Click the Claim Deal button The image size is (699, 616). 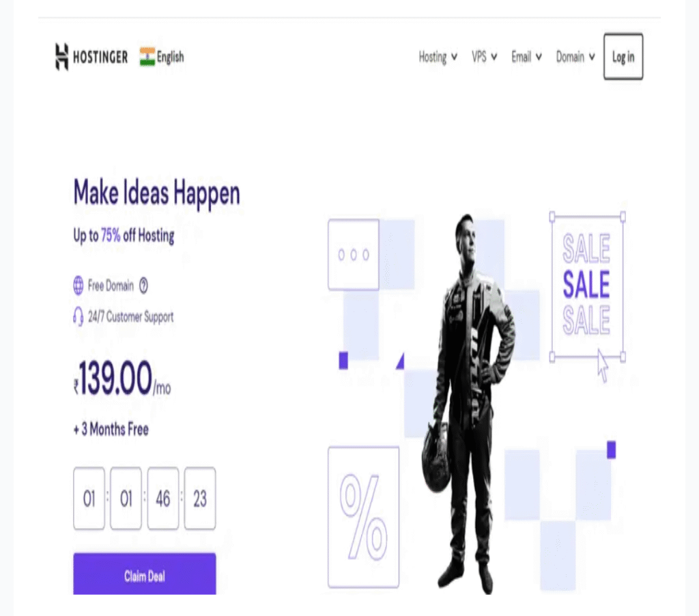145,574
